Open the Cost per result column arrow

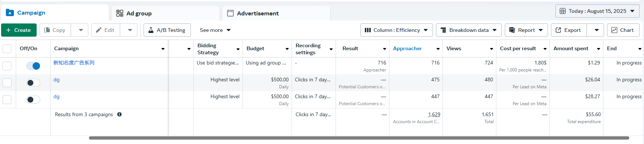[545, 49]
